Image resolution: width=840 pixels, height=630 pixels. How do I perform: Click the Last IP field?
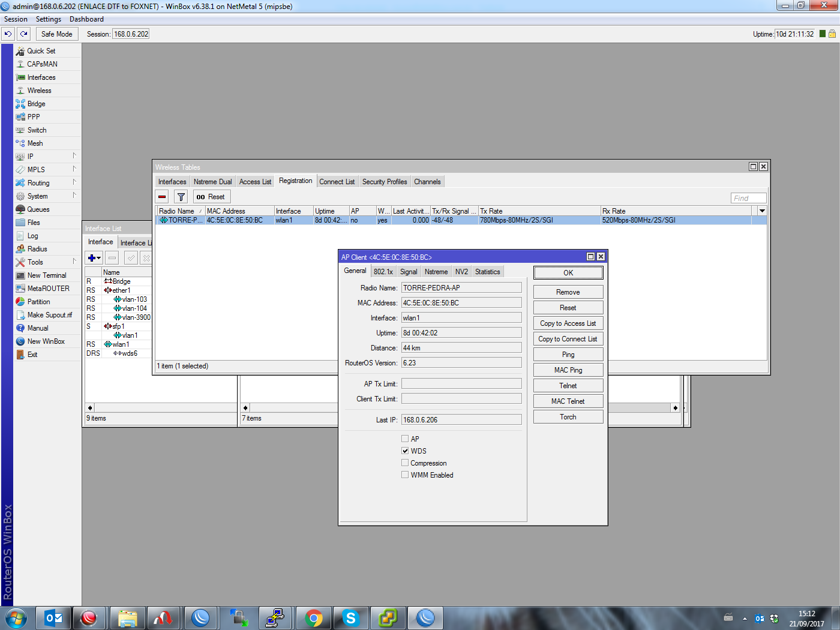tap(461, 420)
